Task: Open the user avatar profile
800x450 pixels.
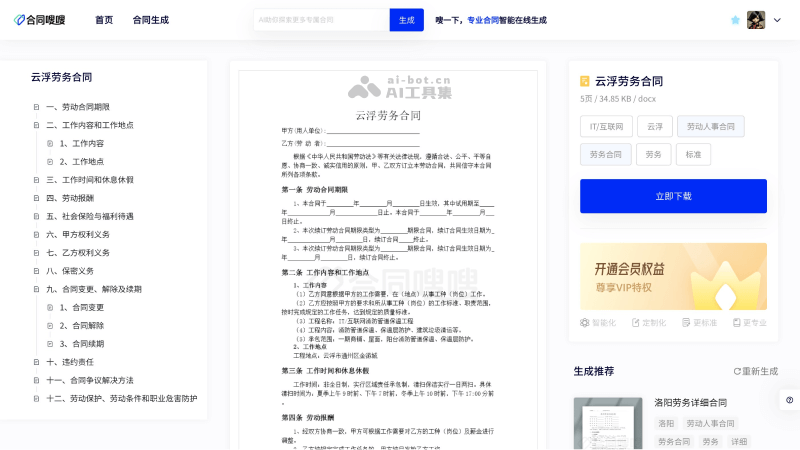Action: coord(757,20)
